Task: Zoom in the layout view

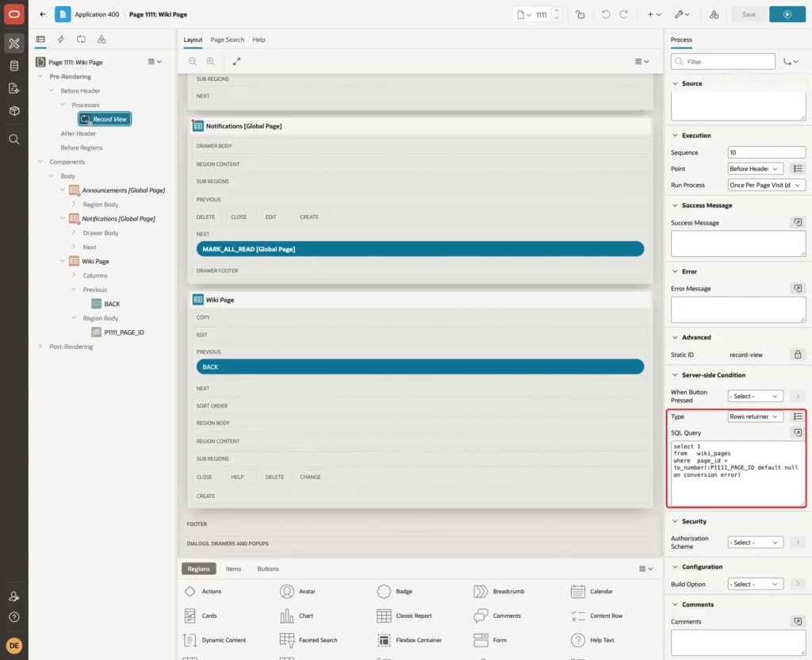Action: click(211, 61)
